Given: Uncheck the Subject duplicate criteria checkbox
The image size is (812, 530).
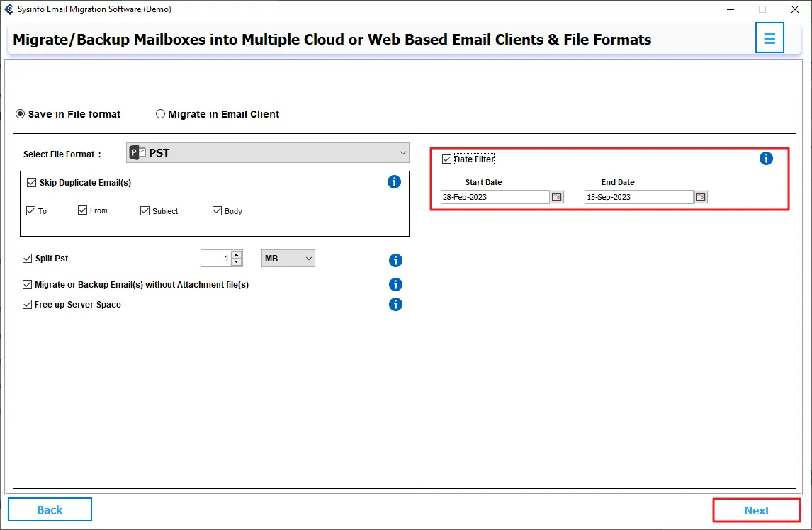Looking at the screenshot, I should click(x=145, y=211).
